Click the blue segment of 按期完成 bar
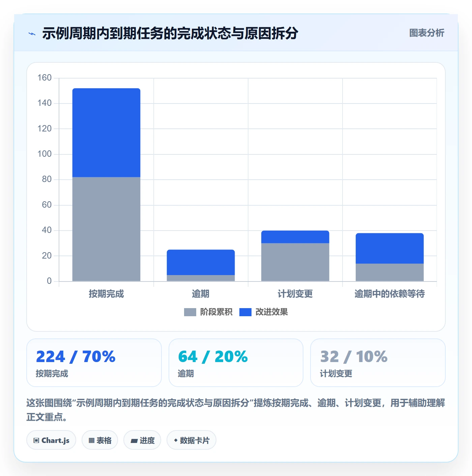472x476 pixels. (x=106, y=132)
